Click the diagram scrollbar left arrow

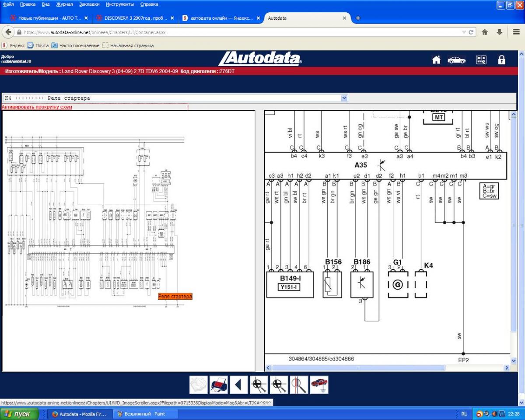point(268,368)
